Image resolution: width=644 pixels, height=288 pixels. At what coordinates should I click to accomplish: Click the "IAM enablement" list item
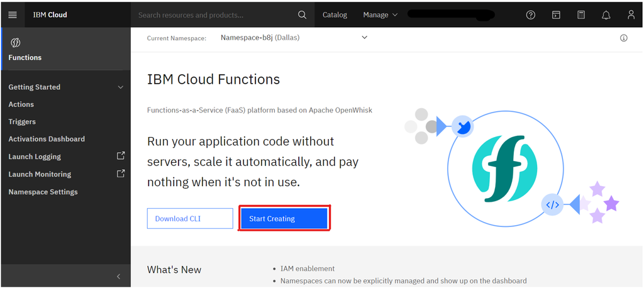pos(308,269)
